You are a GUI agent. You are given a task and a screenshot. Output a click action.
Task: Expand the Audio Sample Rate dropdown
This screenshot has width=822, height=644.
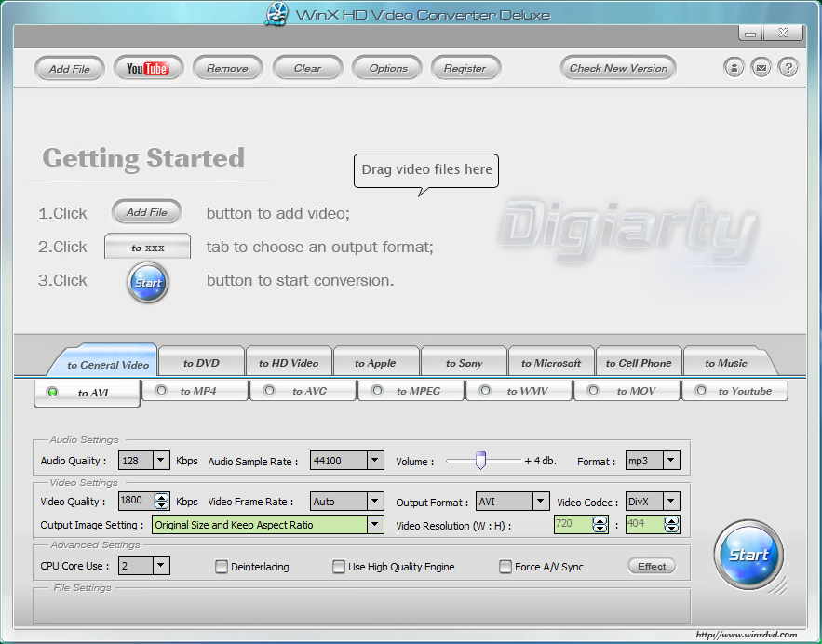[374, 461]
